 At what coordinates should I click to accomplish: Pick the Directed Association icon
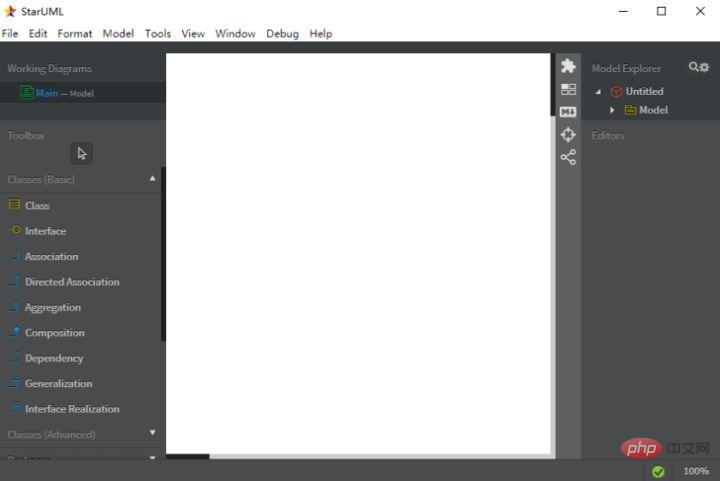(x=15, y=281)
